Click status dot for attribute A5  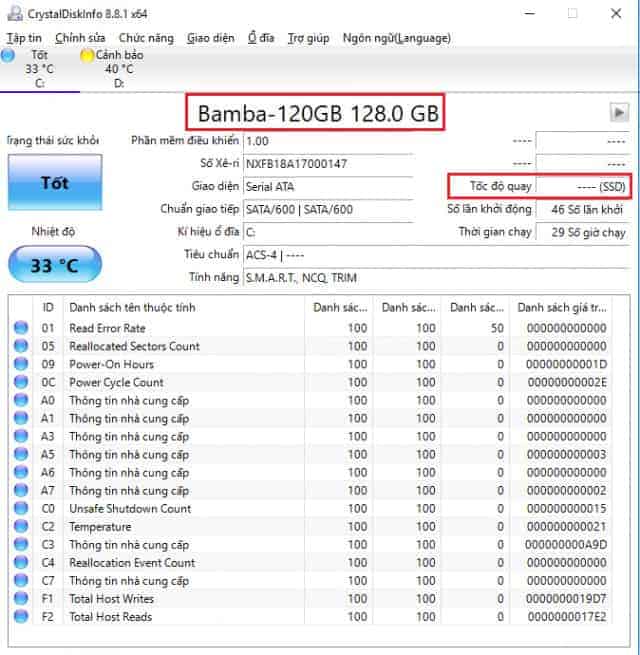click(21, 454)
